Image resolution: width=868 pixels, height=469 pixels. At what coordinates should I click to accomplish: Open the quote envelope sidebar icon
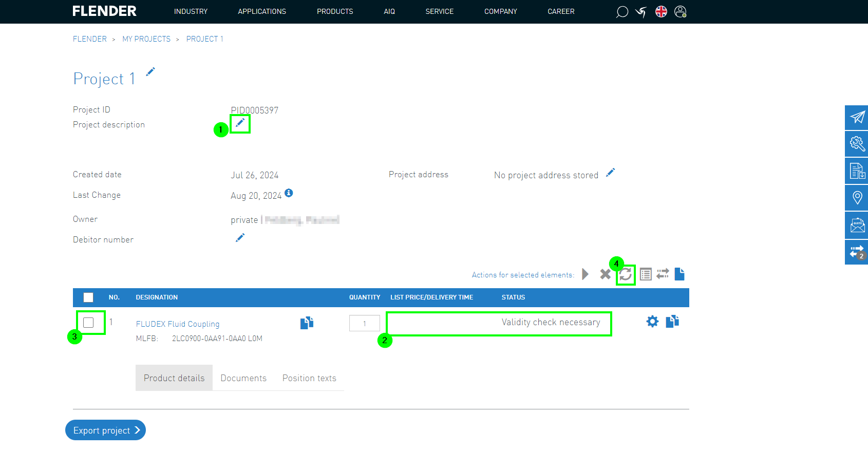857,225
